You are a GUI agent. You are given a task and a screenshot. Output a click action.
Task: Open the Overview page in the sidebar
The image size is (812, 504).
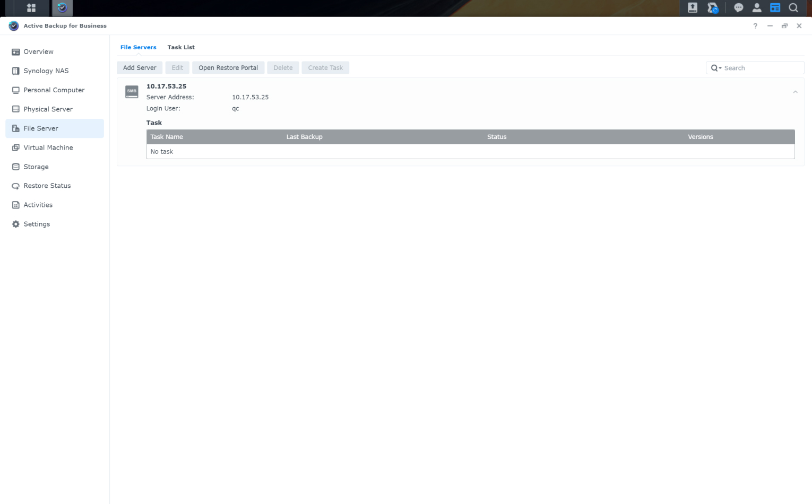pyautogui.click(x=37, y=51)
